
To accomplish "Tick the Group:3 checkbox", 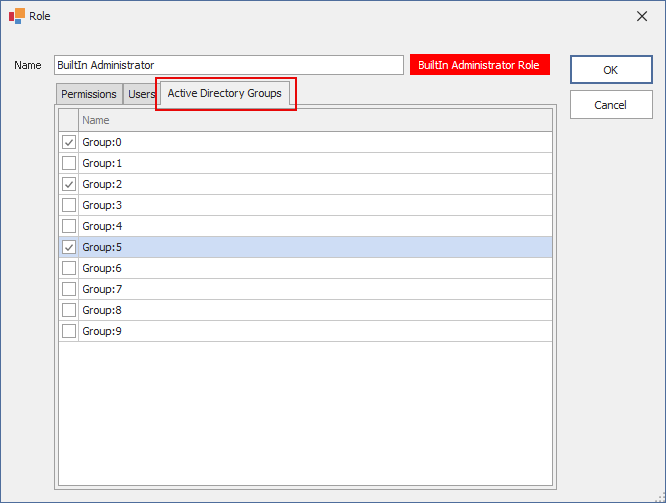I will click(x=69, y=205).
